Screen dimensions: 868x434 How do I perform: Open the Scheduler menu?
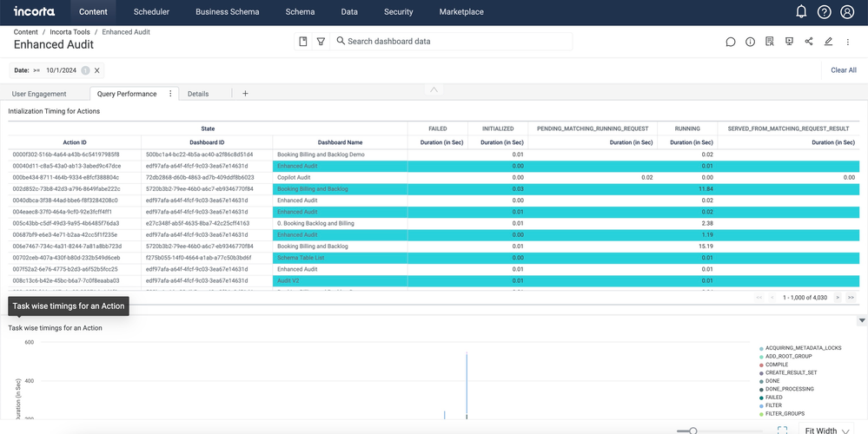pos(151,11)
